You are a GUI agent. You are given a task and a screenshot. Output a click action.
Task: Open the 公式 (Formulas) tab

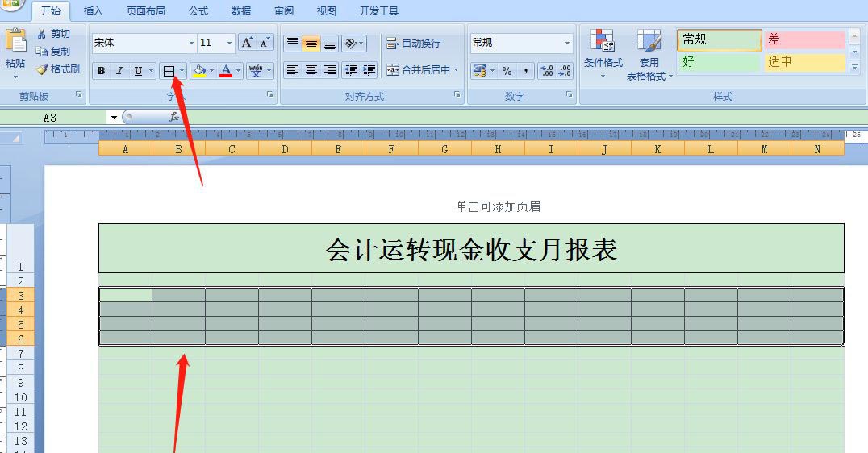click(198, 10)
